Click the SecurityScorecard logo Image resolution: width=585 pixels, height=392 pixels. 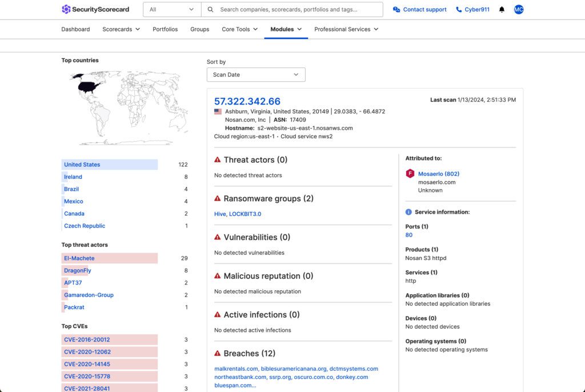tap(95, 9)
